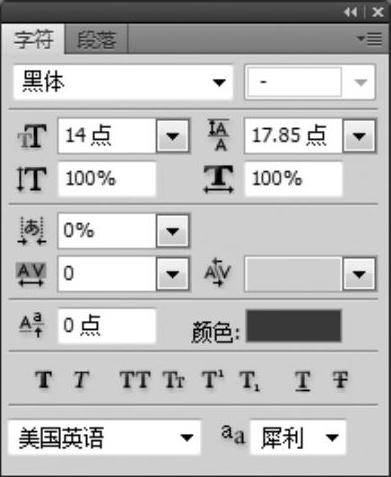Open the 17.85 点 leading dropdown
The image size is (391, 477).
click(x=359, y=136)
